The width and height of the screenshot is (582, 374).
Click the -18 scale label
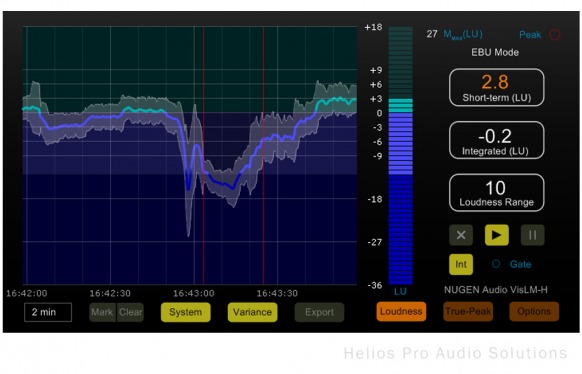375,199
